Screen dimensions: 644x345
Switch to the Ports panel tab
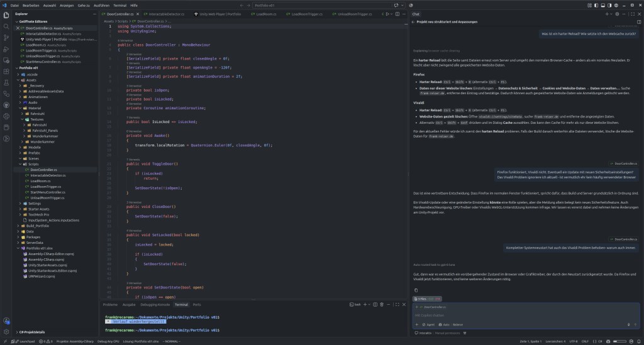[197, 304]
